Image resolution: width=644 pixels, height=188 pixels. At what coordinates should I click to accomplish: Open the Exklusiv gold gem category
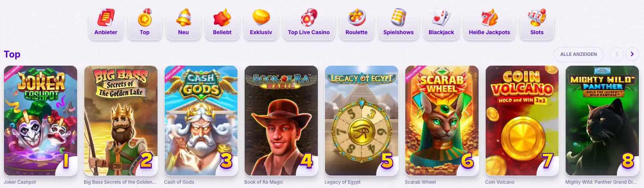point(261,23)
